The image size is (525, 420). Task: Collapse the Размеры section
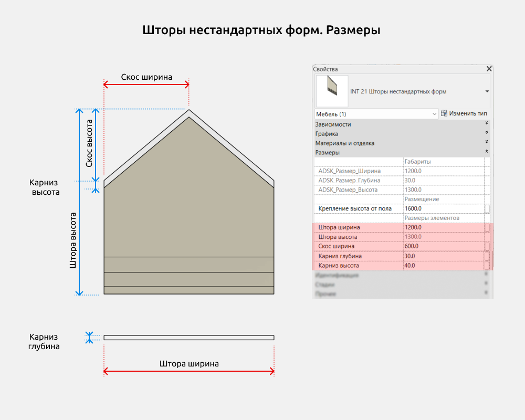point(402,152)
